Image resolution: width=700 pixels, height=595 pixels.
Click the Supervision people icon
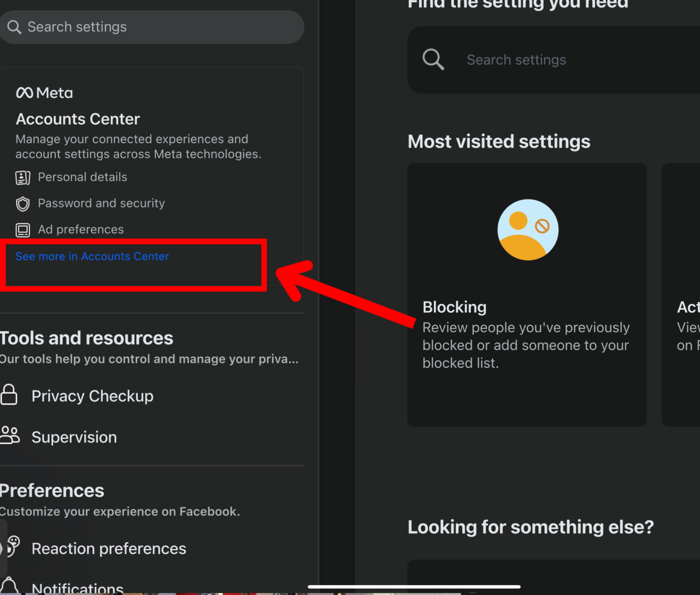[x=10, y=435]
